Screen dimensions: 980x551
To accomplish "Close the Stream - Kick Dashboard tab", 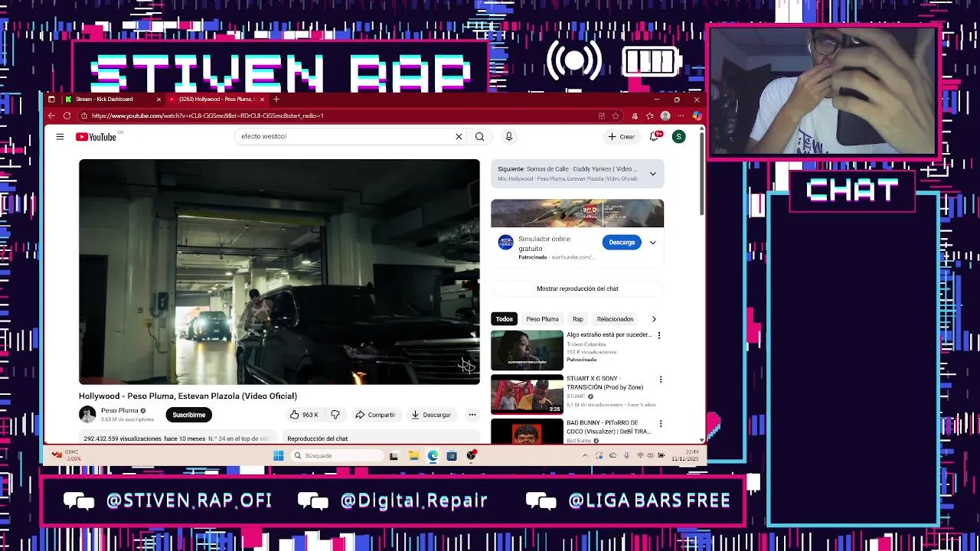I will click(158, 99).
